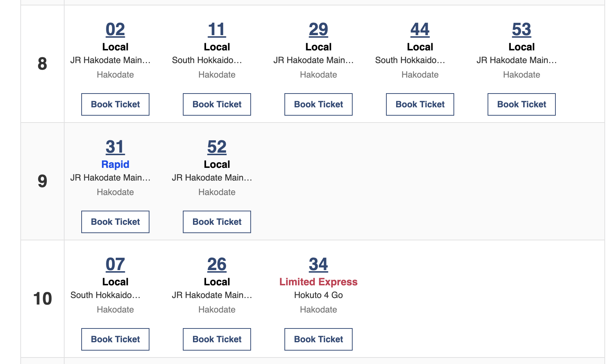
Task: Book Ticket for the 10:26 Local
Action: pyautogui.click(x=217, y=339)
